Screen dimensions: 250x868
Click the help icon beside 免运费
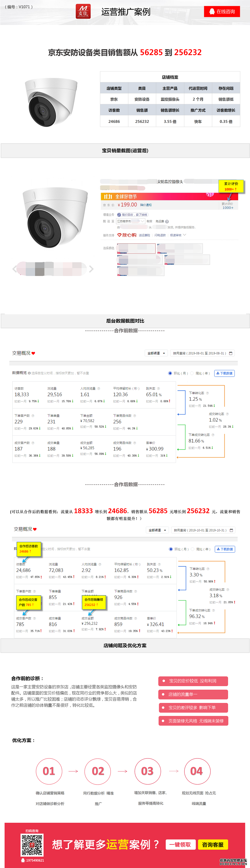pos(167,221)
